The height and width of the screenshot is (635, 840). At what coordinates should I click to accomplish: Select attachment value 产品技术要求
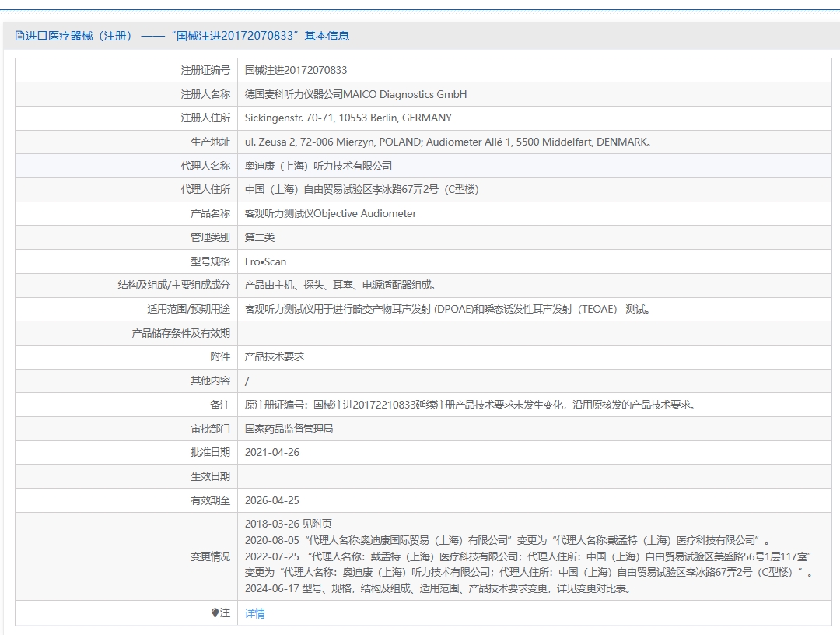[275, 357]
